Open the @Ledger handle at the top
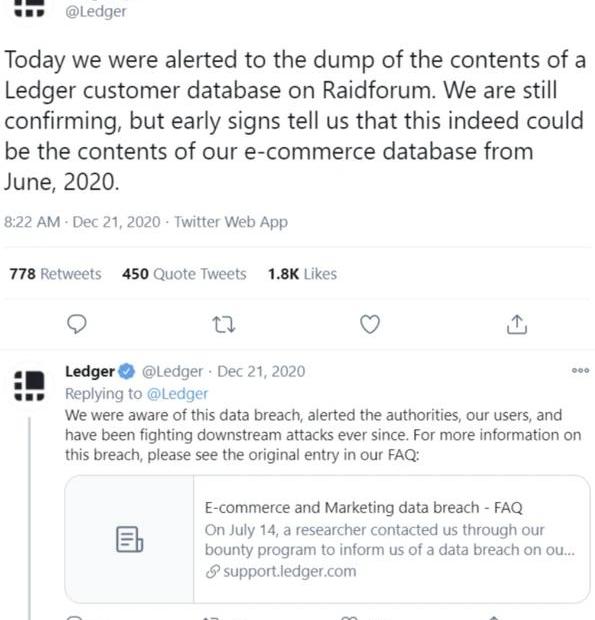Screen dimensions: 595x620 click(96, 11)
